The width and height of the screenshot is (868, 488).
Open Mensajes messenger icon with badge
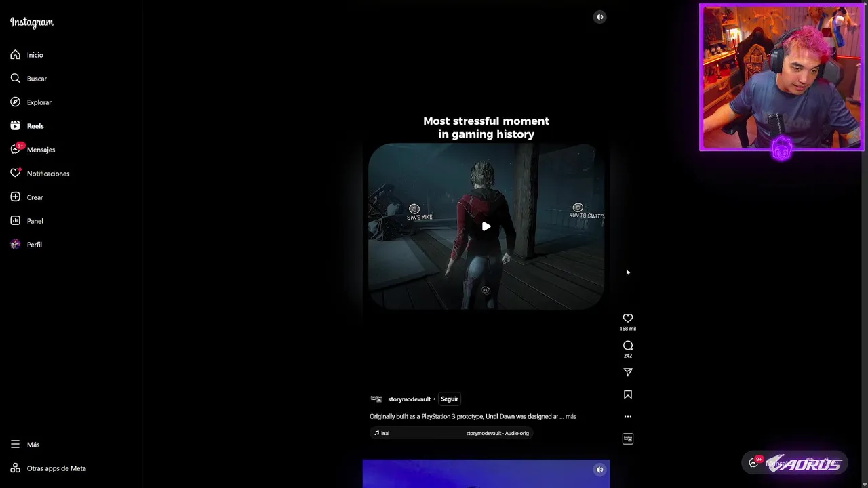coord(16,149)
